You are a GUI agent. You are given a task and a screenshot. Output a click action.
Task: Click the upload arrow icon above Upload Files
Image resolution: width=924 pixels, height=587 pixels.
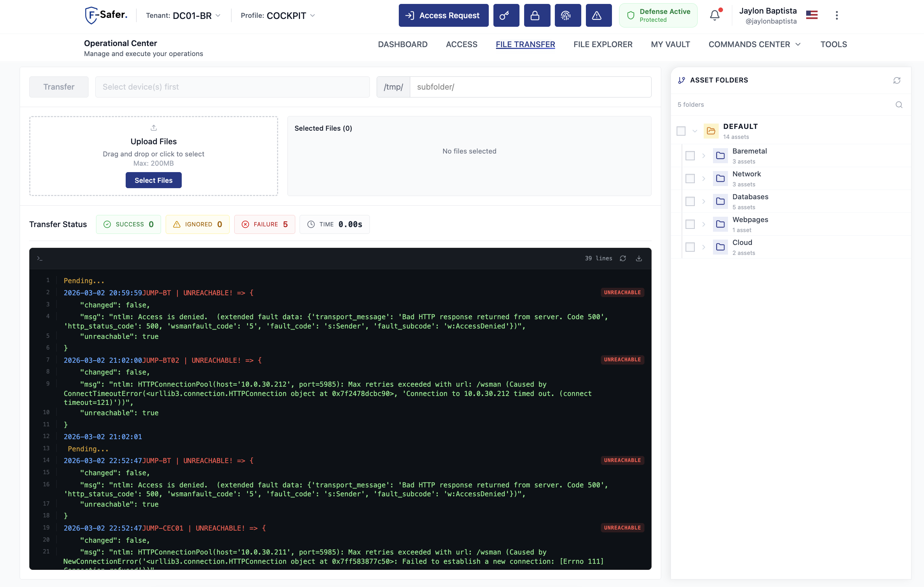154,128
